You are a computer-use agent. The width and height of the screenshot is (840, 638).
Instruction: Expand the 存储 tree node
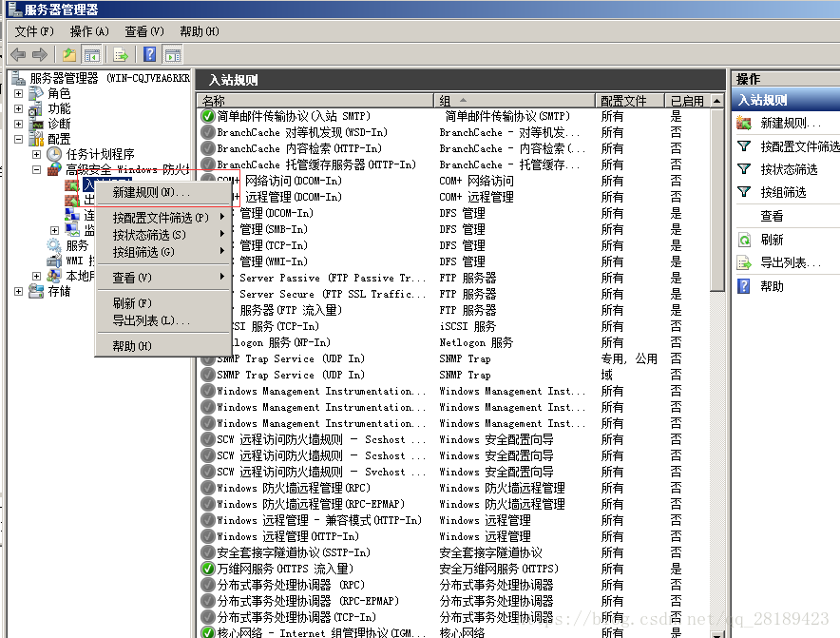[x=19, y=291]
